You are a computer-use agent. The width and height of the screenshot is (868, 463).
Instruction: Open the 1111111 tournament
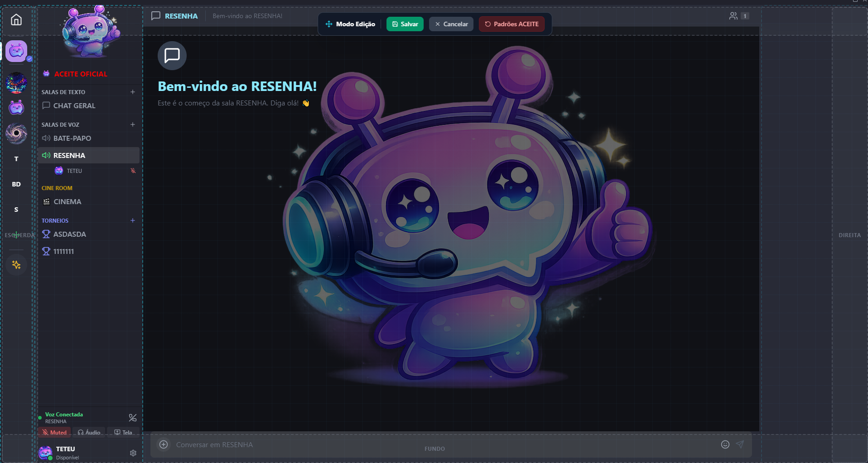point(89,251)
